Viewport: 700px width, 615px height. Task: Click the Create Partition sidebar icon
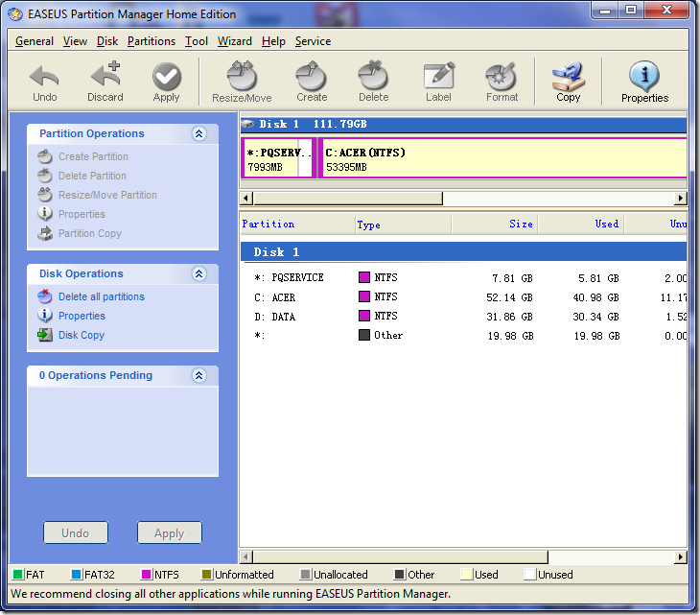45,156
